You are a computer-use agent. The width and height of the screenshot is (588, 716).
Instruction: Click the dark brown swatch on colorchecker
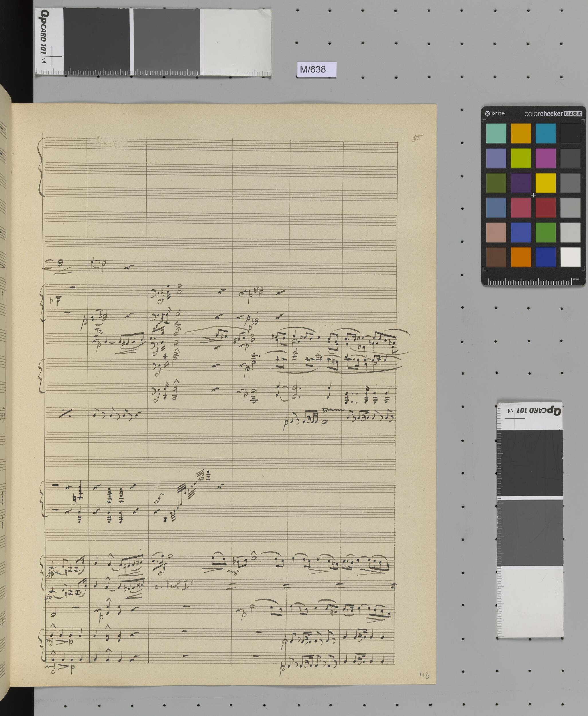(x=496, y=257)
